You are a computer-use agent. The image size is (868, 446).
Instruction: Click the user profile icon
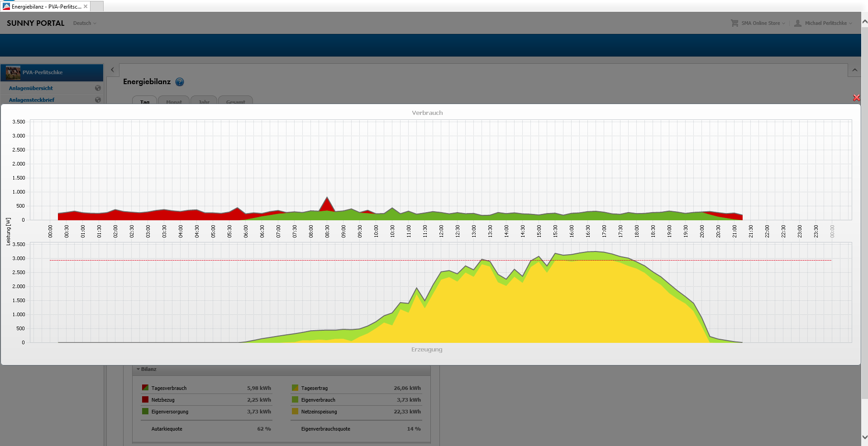[798, 23]
